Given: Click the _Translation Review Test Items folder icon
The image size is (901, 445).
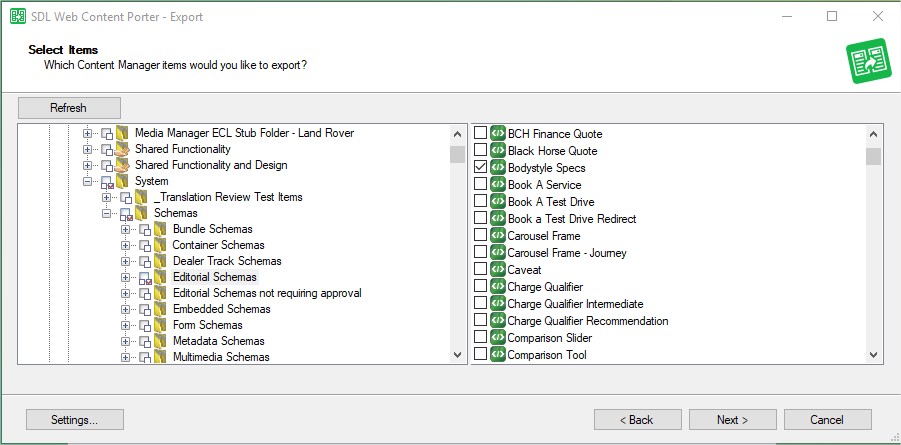Looking at the screenshot, I should 141,197.
